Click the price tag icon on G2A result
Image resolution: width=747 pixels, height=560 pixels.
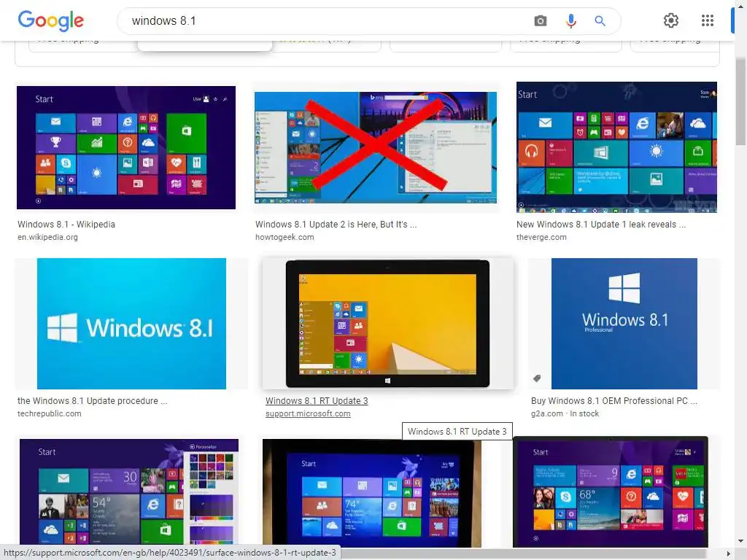point(537,378)
